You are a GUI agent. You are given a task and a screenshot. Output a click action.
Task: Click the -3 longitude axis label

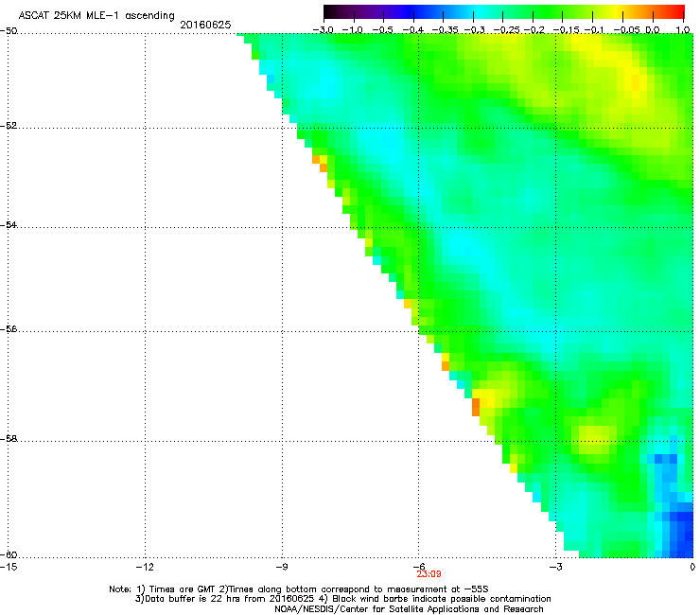point(555,567)
